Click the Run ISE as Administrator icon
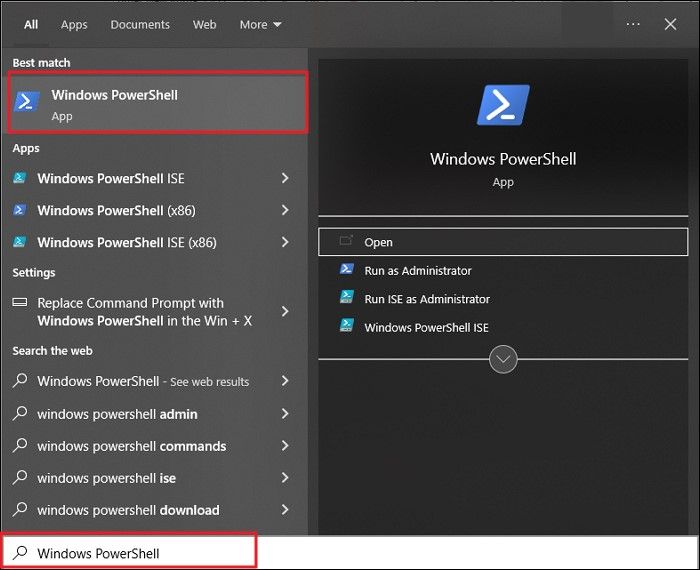Image resolution: width=700 pixels, height=570 pixels. 347,298
